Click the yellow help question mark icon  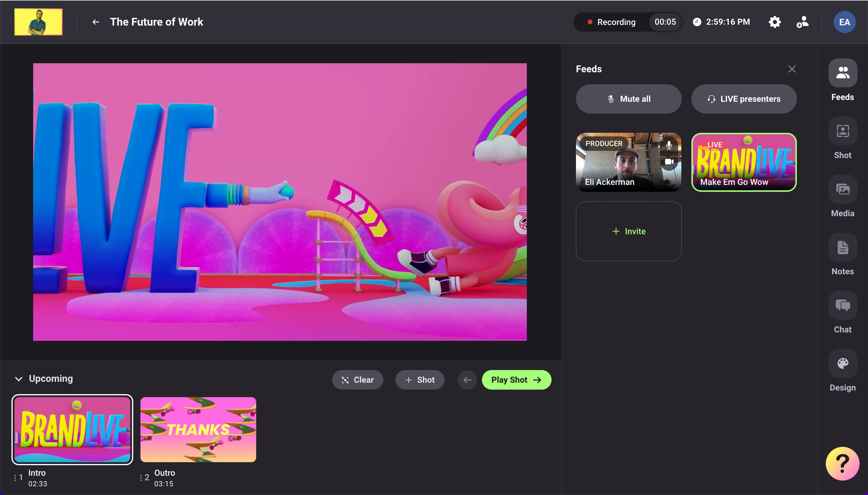click(x=842, y=463)
